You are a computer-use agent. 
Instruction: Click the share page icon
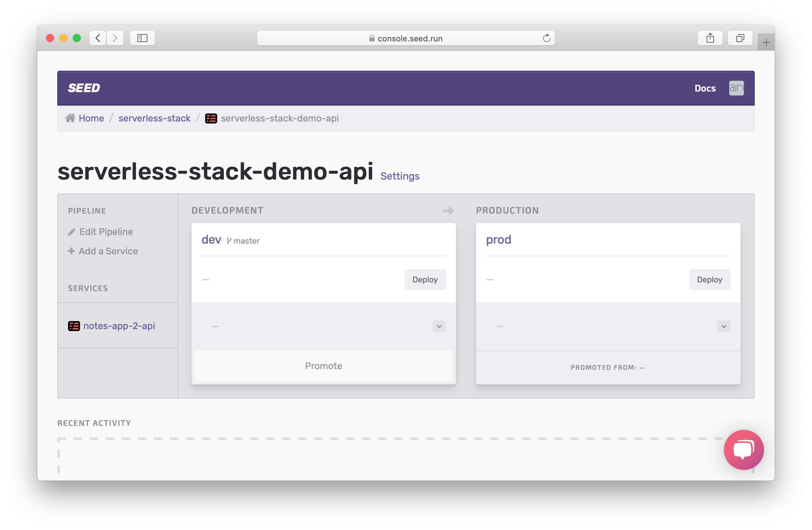(x=710, y=38)
